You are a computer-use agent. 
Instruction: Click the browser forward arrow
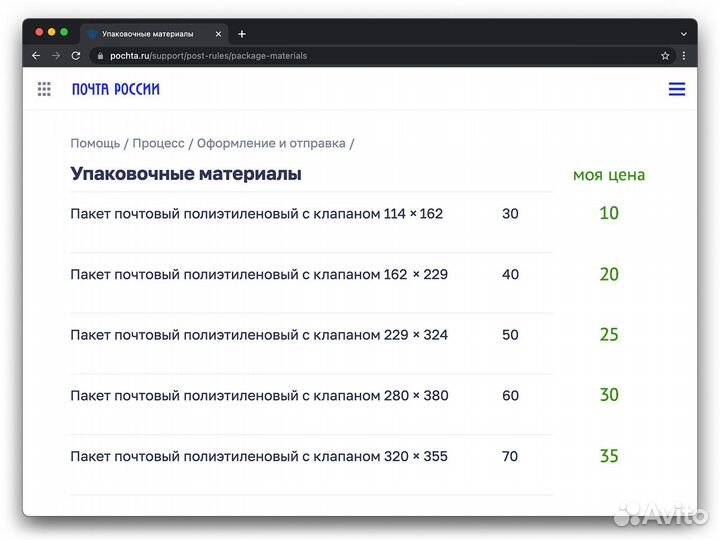(x=56, y=56)
